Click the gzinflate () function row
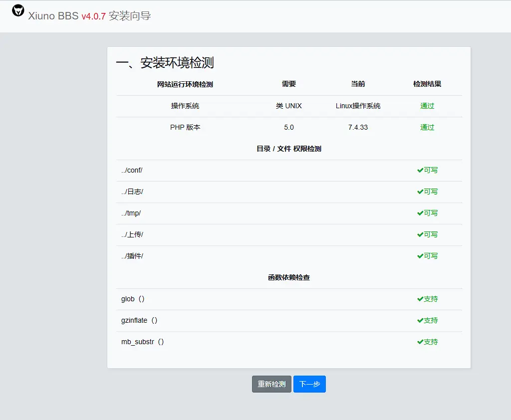The height and width of the screenshot is (420, 511). pyautogui.click(x=289, y=321)
